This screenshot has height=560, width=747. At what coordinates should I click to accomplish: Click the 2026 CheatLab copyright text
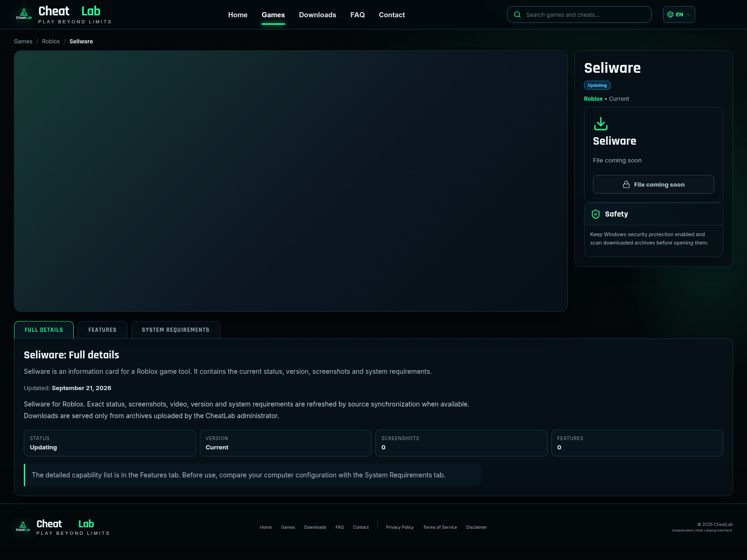(715, 525)
